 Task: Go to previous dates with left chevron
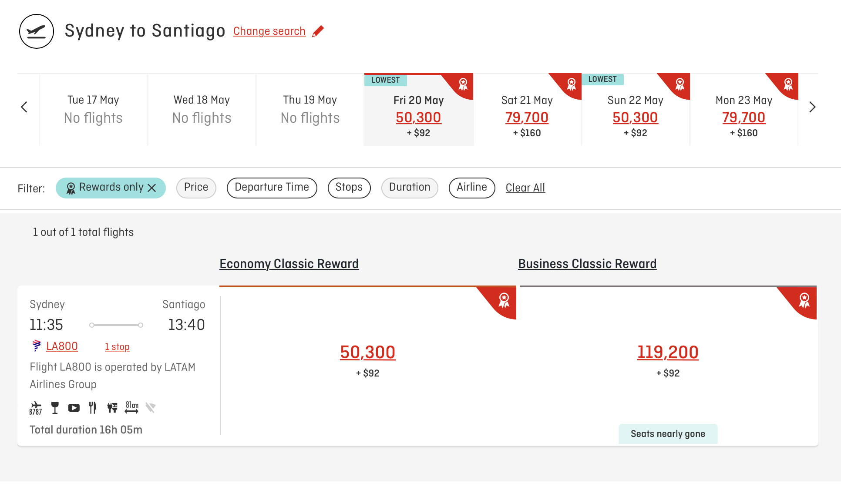click(x=24, y=107)
